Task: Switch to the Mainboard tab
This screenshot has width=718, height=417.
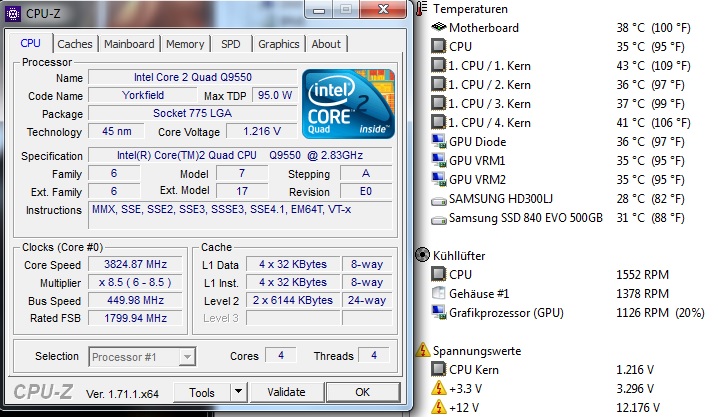Action: pyautogui.click(x=129, y=44)
